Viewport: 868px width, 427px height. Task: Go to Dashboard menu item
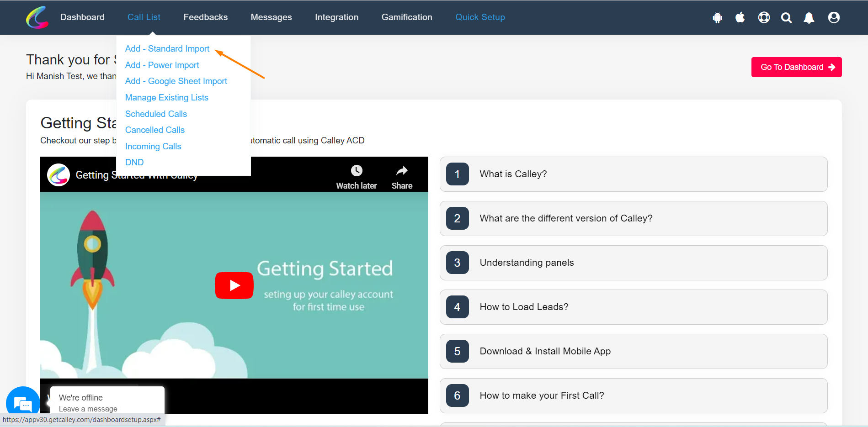pyautogui.click(x=82, y=17)
